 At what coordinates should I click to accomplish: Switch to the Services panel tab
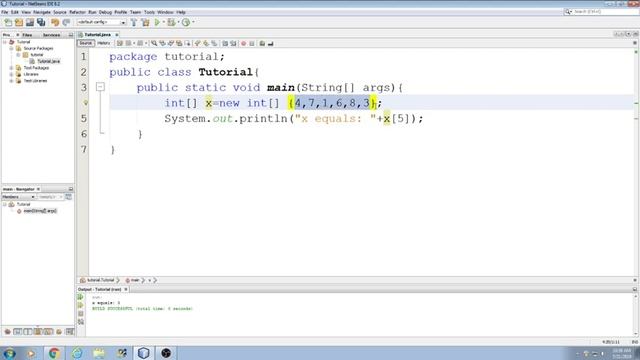(x=51, y=35)
